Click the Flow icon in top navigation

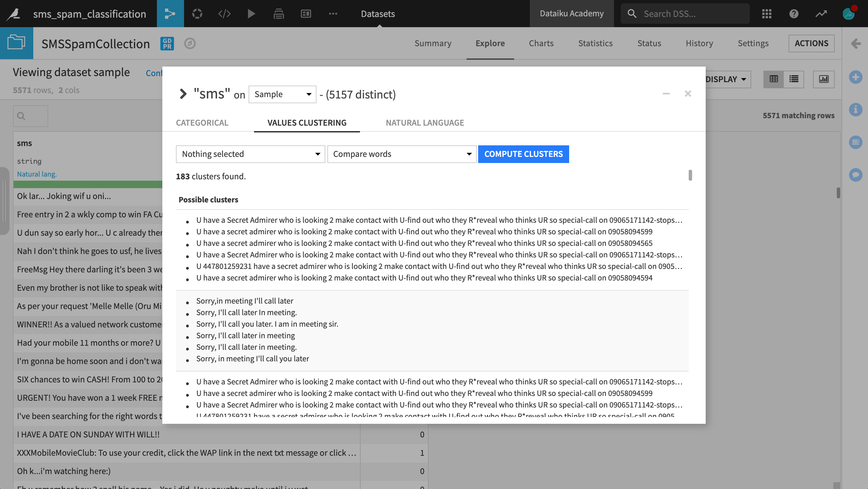170,14
